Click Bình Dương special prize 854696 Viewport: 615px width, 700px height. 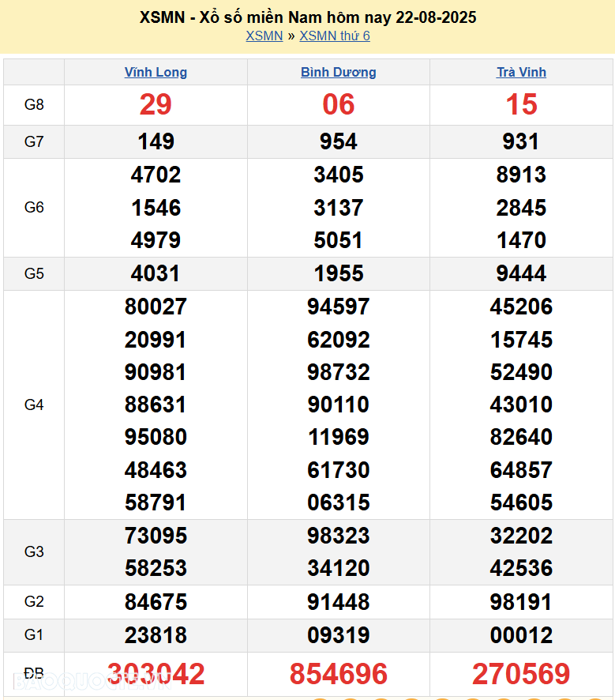click(x=338, y=674)
